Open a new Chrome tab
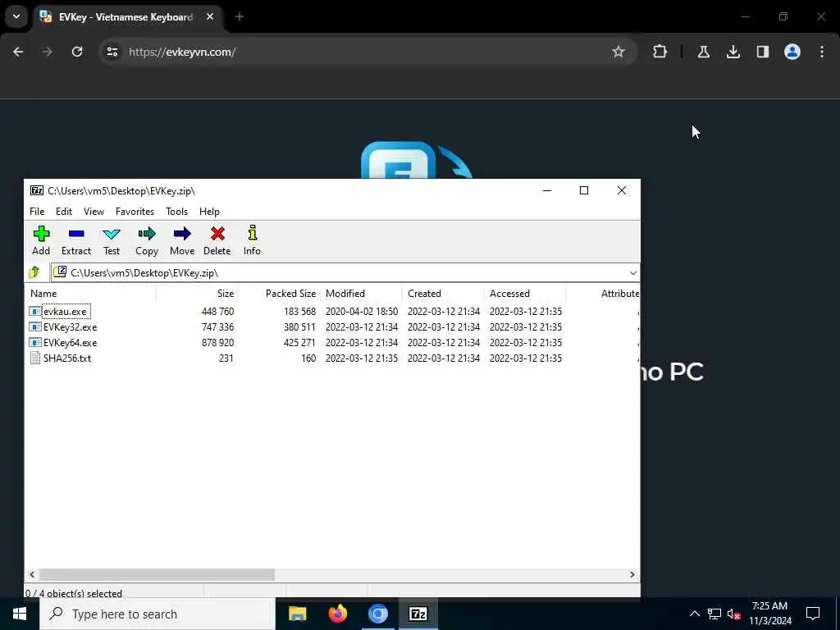The width and height of the screenshot is (840, 630). [x=240, y=17]
